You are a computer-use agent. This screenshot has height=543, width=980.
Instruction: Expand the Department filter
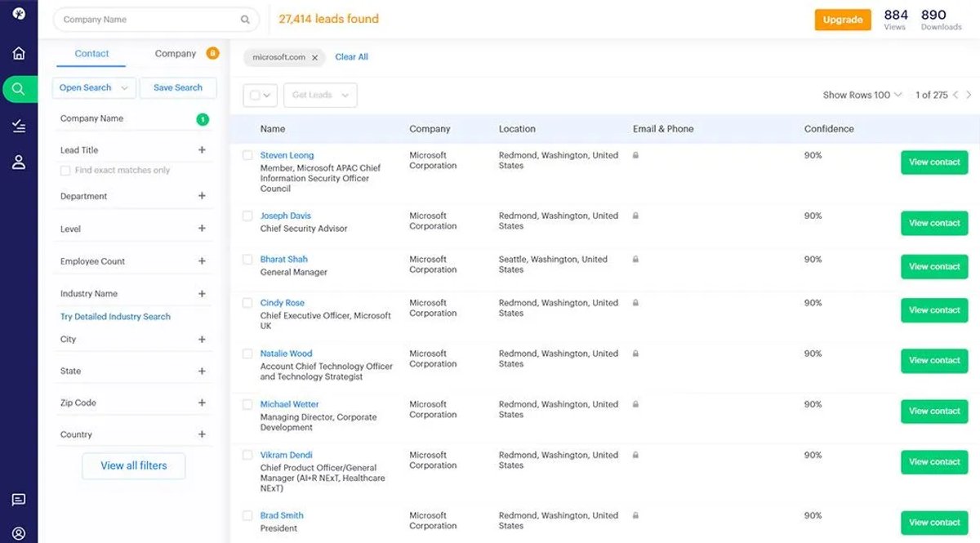point(202,196)
